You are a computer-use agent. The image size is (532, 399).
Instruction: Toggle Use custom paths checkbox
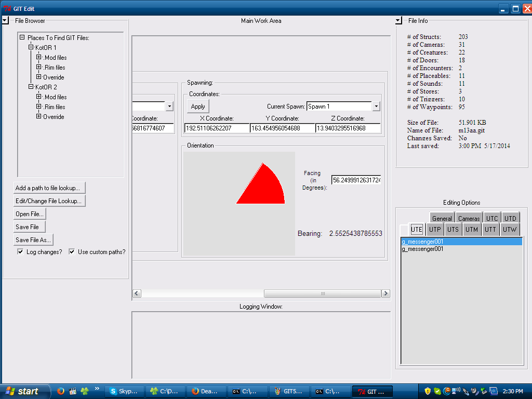72,252
